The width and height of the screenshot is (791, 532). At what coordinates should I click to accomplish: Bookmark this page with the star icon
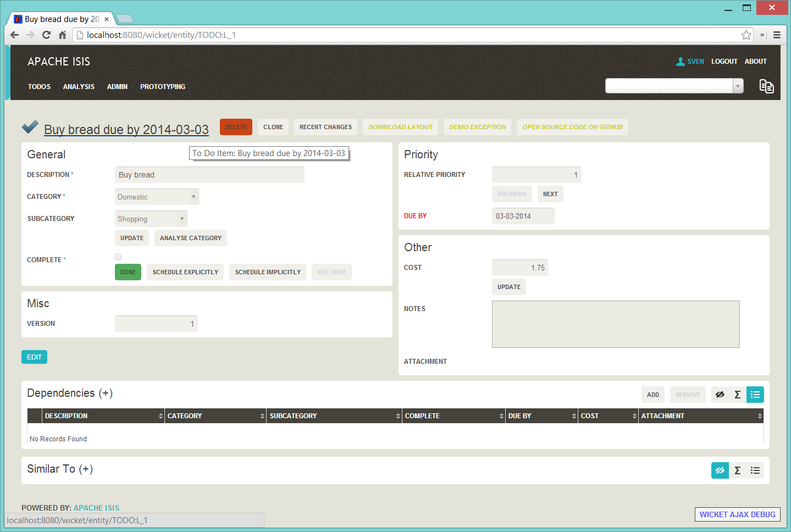click(746, 35)
